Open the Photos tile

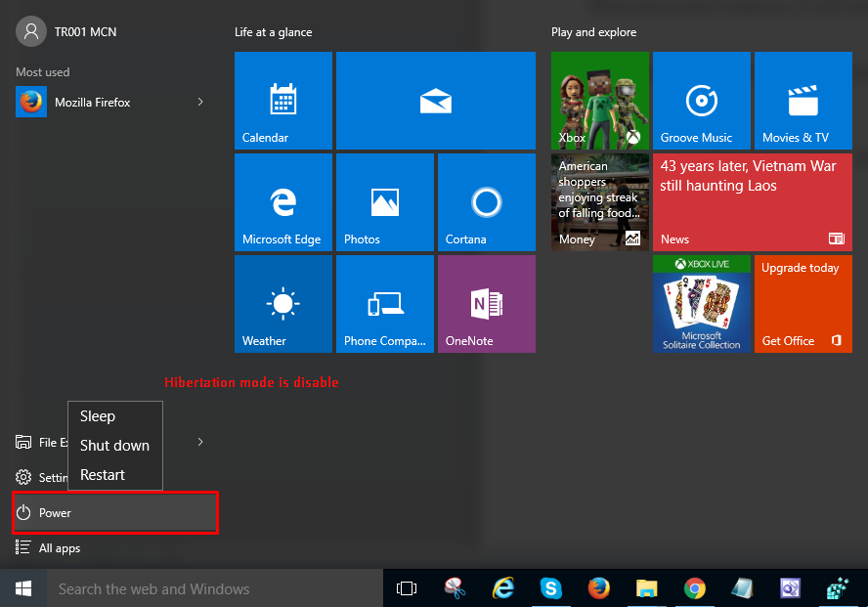[x=385, y=202]
